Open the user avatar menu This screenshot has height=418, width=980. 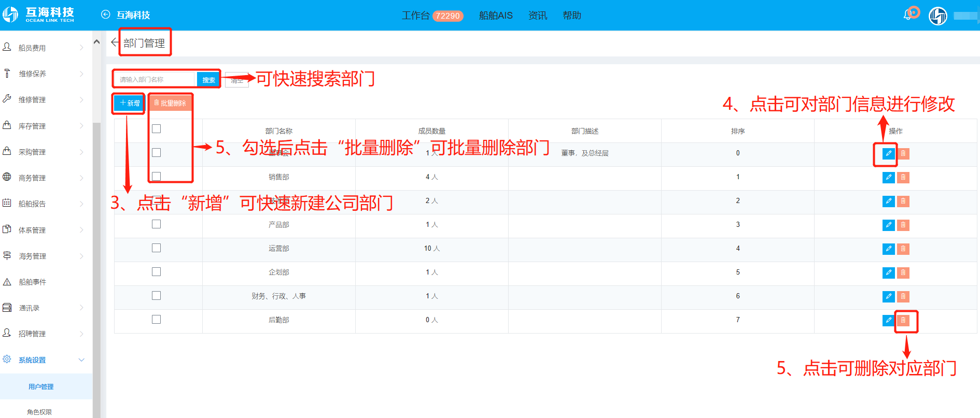click(937, 16)
